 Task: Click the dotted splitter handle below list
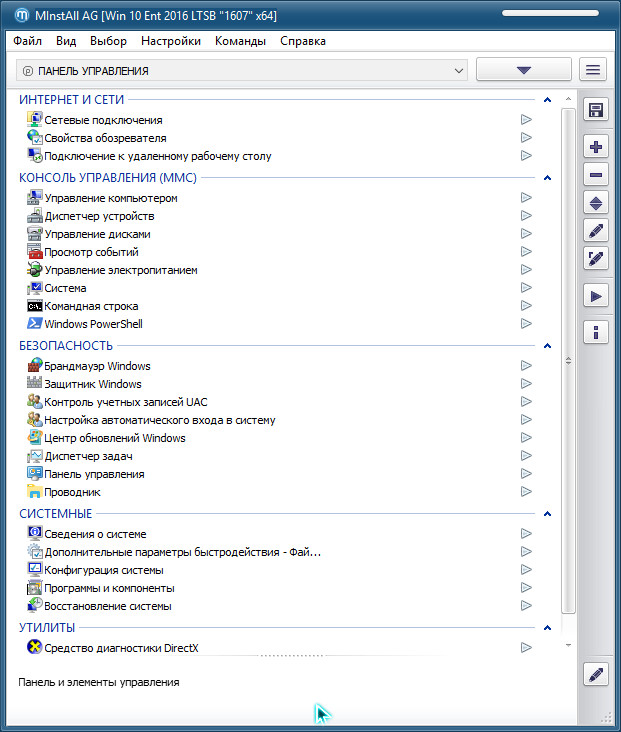click(x=292, y=655)
